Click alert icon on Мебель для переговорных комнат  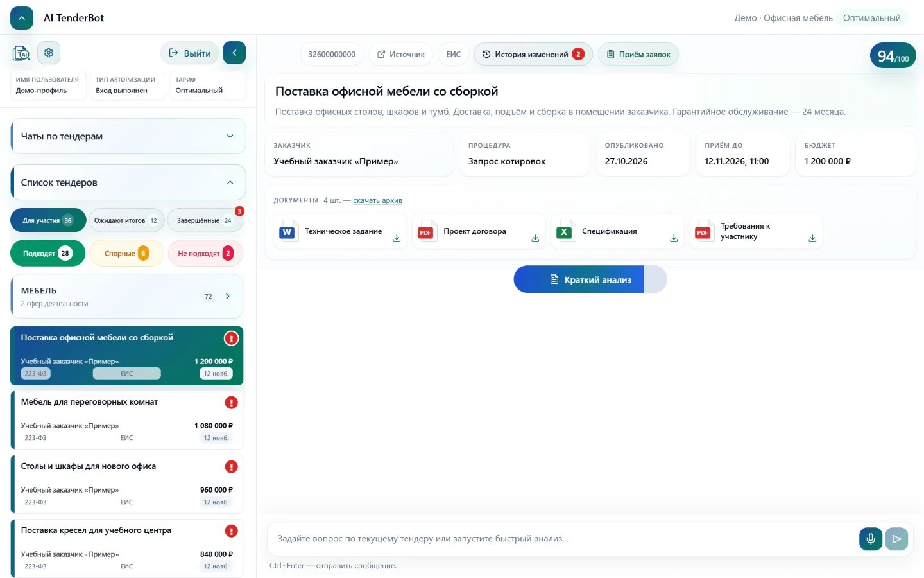(231, 403)
